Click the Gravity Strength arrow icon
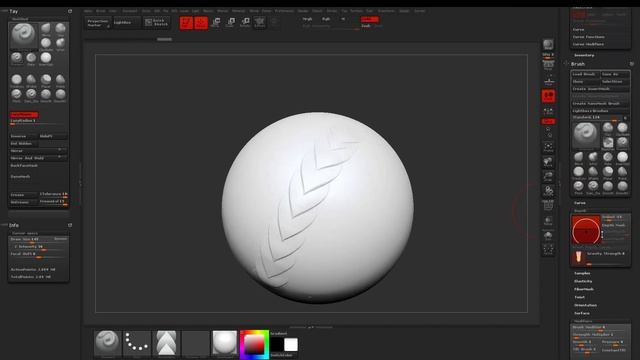640x360 pixels. pos(578,257)
